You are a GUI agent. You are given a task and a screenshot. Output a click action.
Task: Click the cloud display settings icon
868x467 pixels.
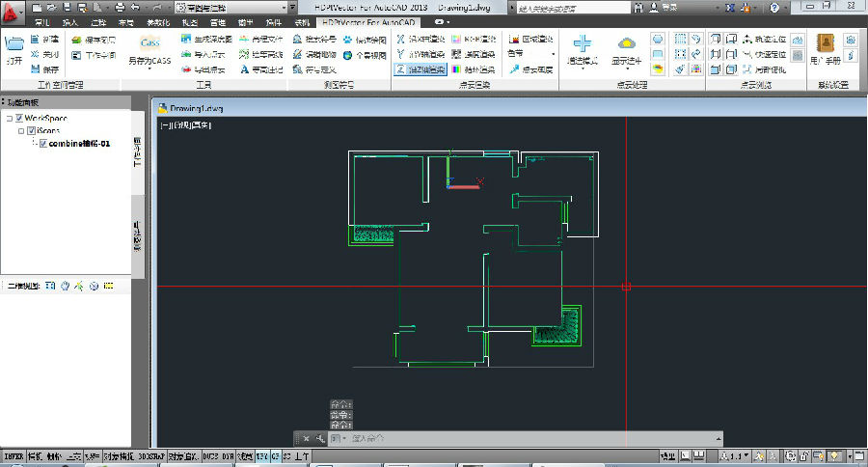click(x=627, y=43)
